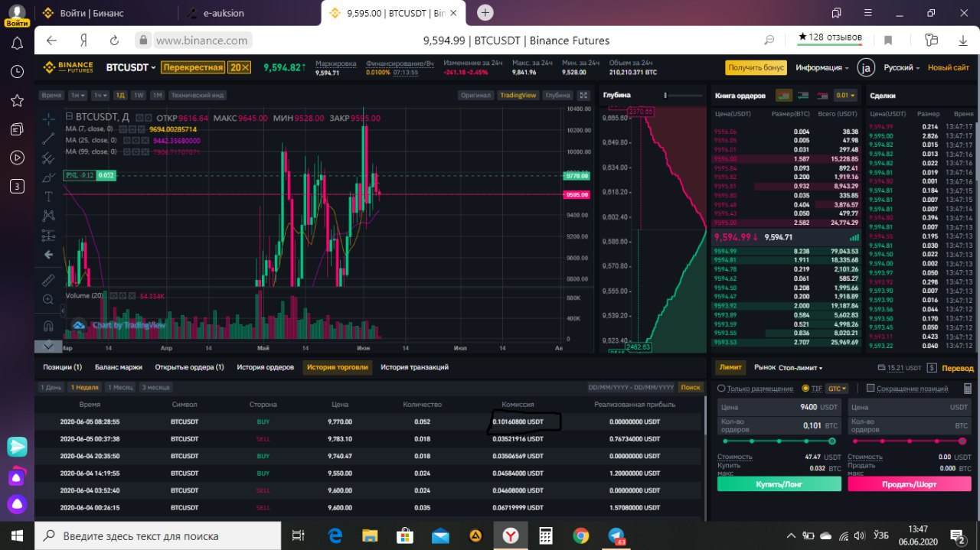Viewport: 980px width, 550px height.
Task: Show asks-only order book view
Action: click(x=824, y=96)
